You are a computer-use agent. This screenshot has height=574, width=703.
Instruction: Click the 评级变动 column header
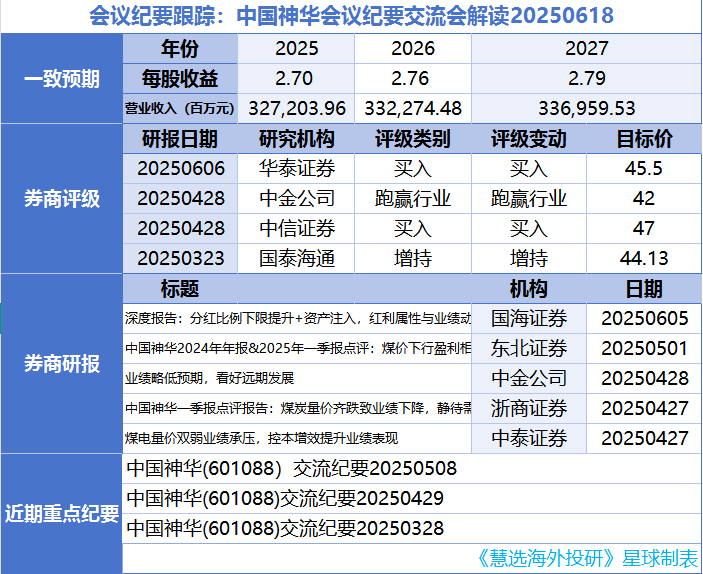[529, 139]
